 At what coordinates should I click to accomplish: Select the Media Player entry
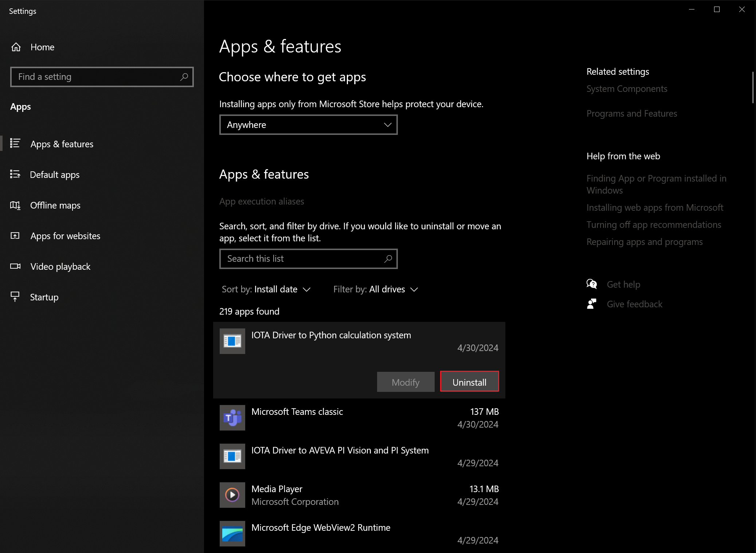coord(359,495)
